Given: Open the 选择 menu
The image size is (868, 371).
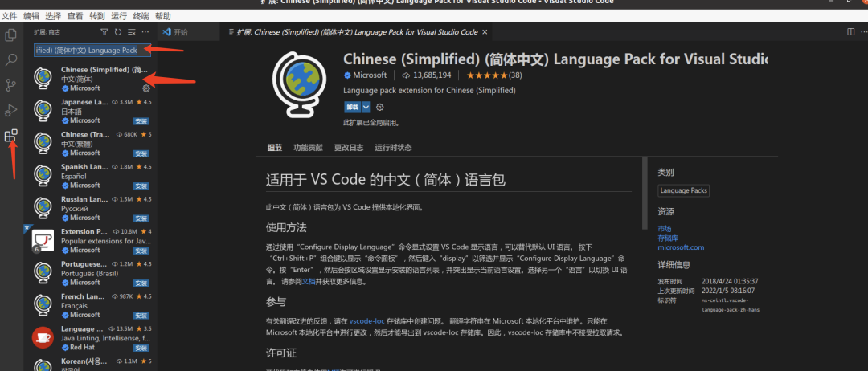Looking at the screenshot, I should pyautogui.click(x=53, y=16).
